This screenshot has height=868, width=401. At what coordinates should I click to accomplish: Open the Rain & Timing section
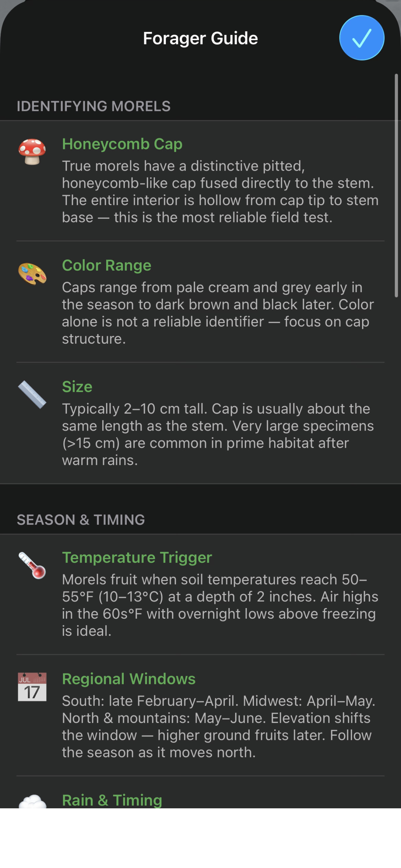pos(112,799)
